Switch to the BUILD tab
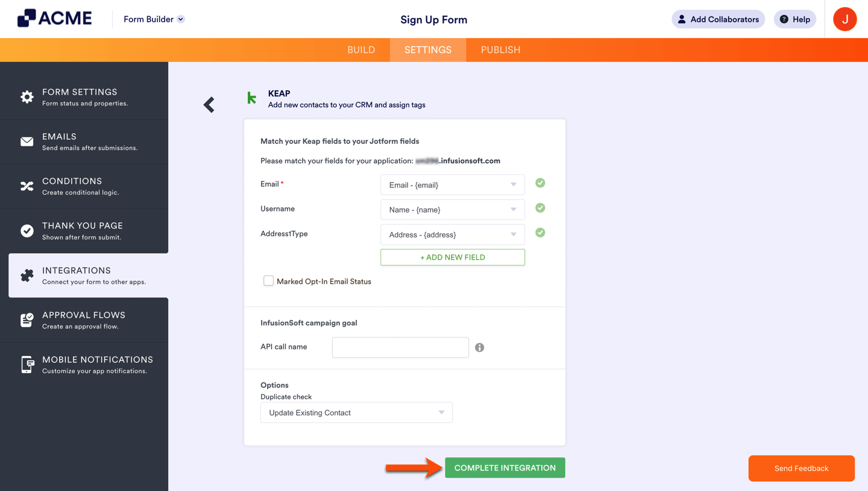Image resolution: width=868 pixels, height=491 pixels. pyautogui.click(x=361, y=49)
